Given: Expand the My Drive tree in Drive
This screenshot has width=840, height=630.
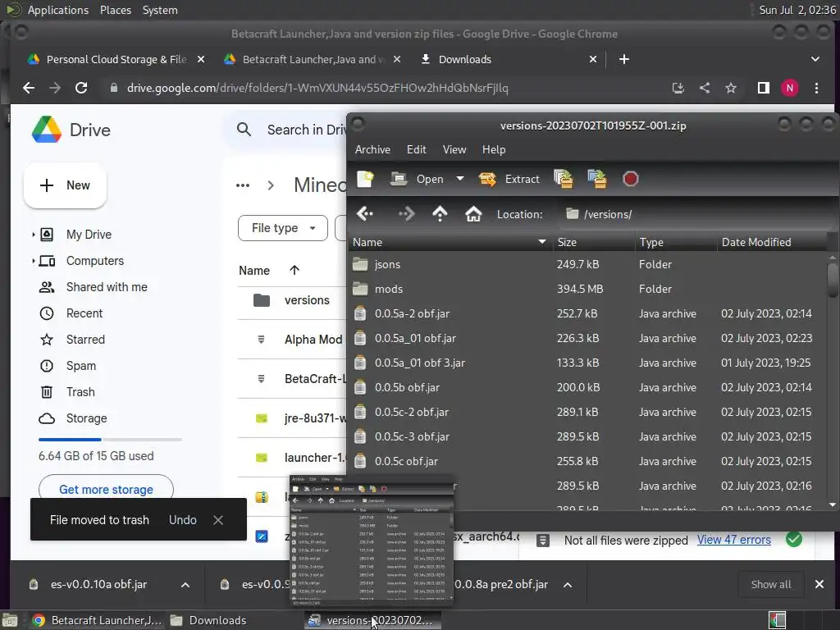Looking at the screenshot, I should (33, 235).
